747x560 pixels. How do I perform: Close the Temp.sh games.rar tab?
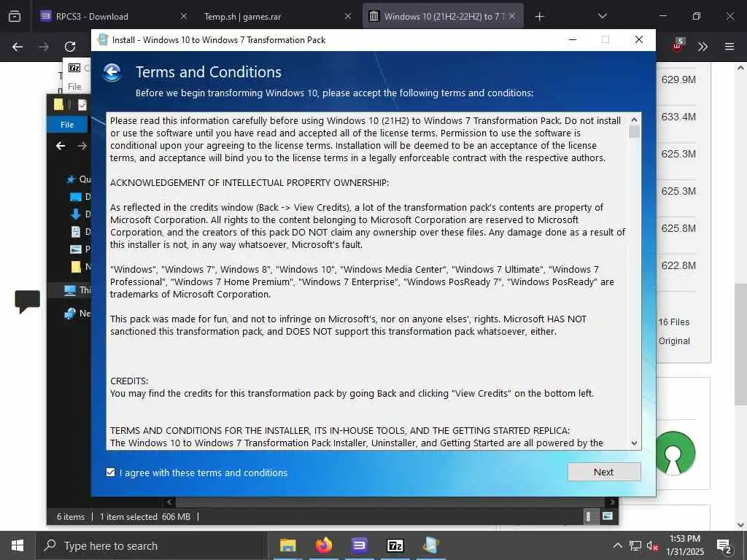348,16
